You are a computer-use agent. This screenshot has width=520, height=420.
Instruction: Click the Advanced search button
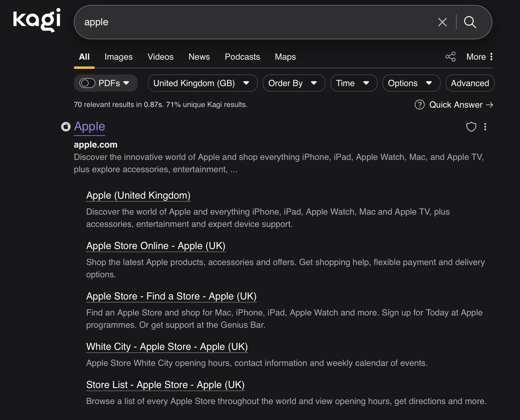470,83
